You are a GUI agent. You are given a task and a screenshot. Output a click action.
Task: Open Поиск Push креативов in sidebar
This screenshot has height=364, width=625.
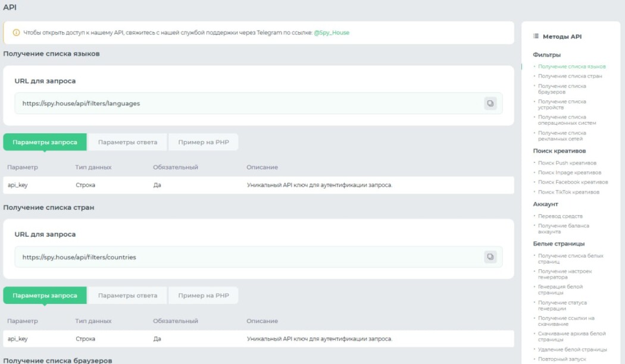[567, 163]
